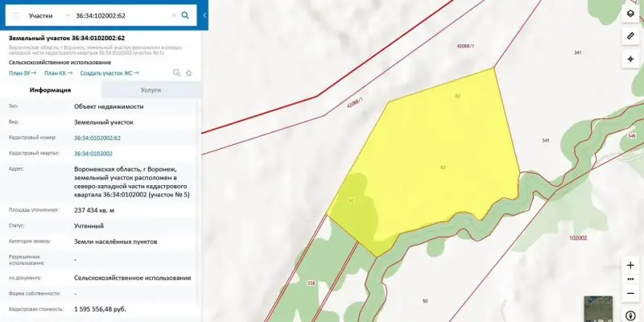Add parcel to favorites with star icon
Screen dimensions: 644x322
[x=189, y=73]
